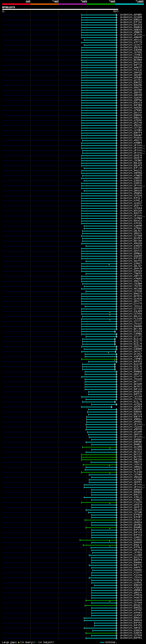Click the purple ~60% identity legend segment
The width and height of the screenshot is (146, 644).
[73, 4]
